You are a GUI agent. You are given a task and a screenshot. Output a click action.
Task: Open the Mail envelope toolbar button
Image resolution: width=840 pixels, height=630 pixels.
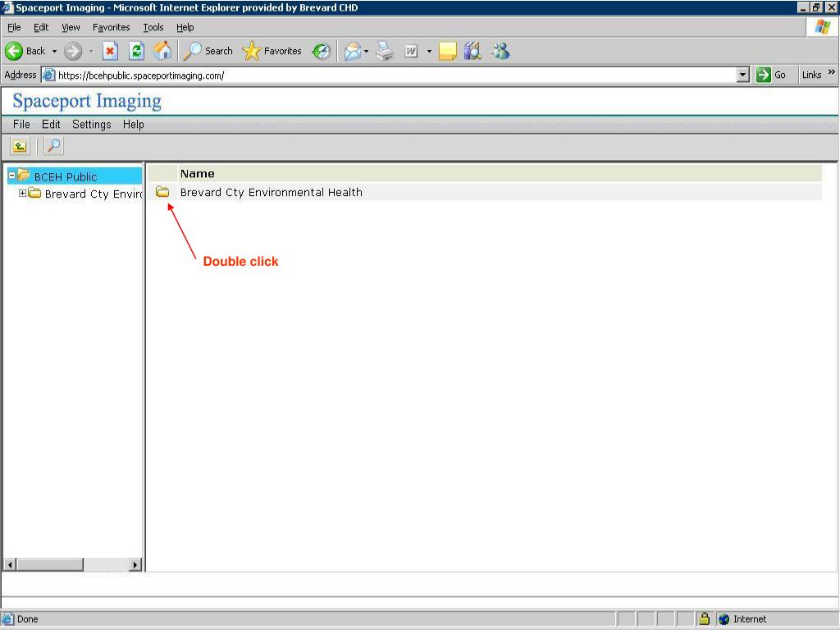[352, 52]
